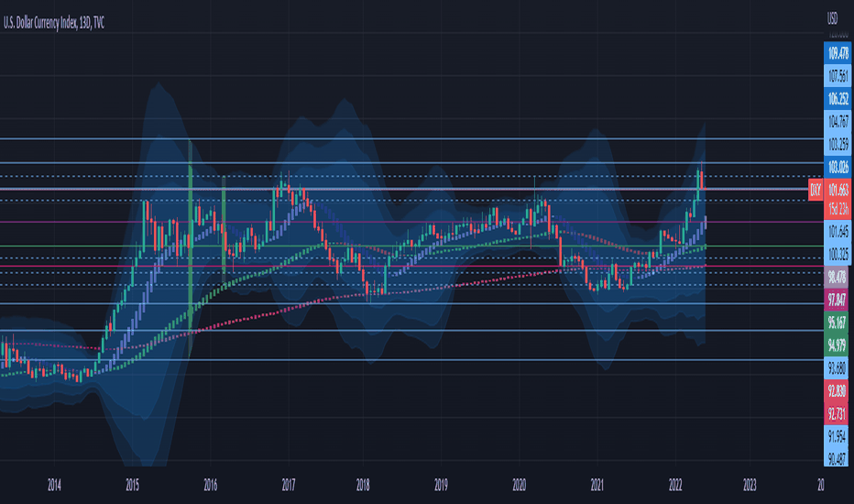
Task: Select the 100.325 price label
Action: coord(837,254)
